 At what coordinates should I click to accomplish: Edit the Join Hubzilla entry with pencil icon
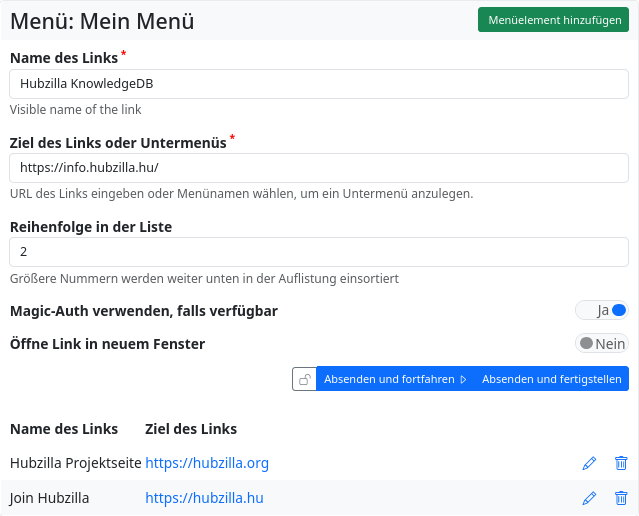(x=589, y=498)
